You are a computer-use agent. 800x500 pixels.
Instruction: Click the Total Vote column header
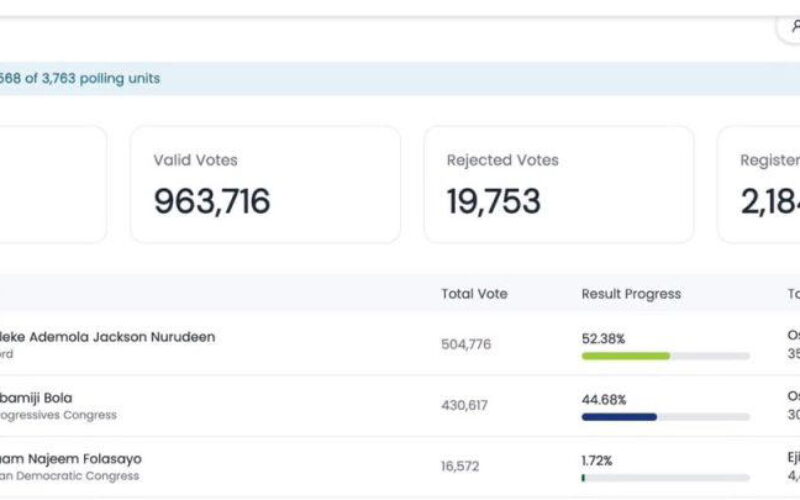point(474,294)
